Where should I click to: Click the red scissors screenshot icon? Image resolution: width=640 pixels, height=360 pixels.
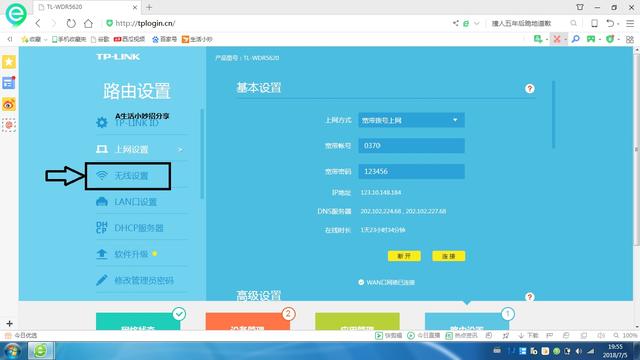(557, 39)
